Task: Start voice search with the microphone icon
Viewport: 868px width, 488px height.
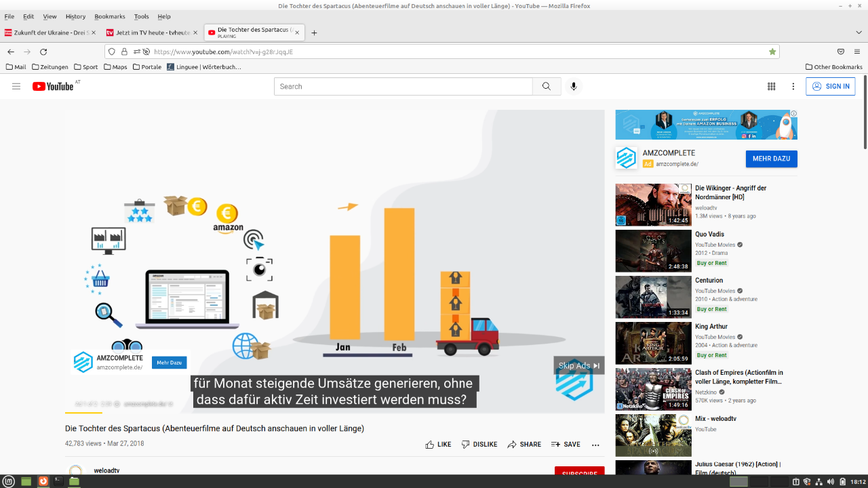Action: (574, 86)
